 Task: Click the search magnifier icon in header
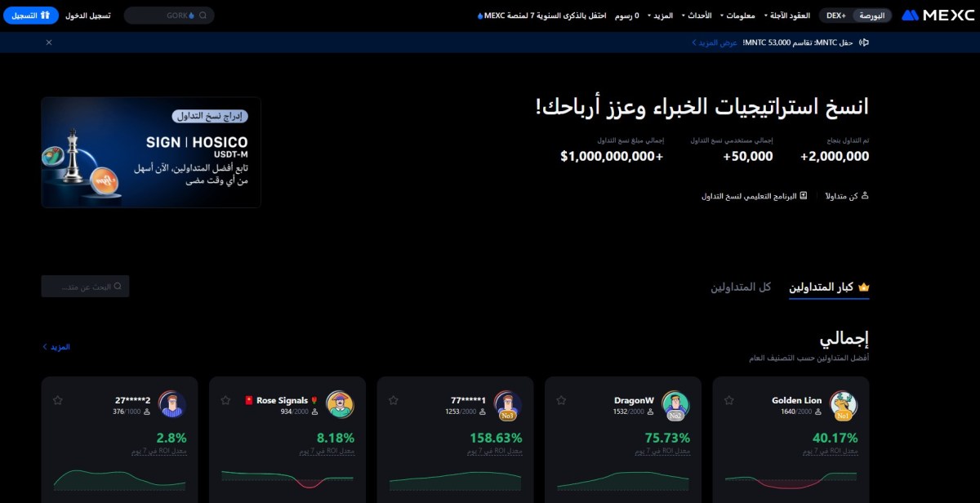[203, 16]
